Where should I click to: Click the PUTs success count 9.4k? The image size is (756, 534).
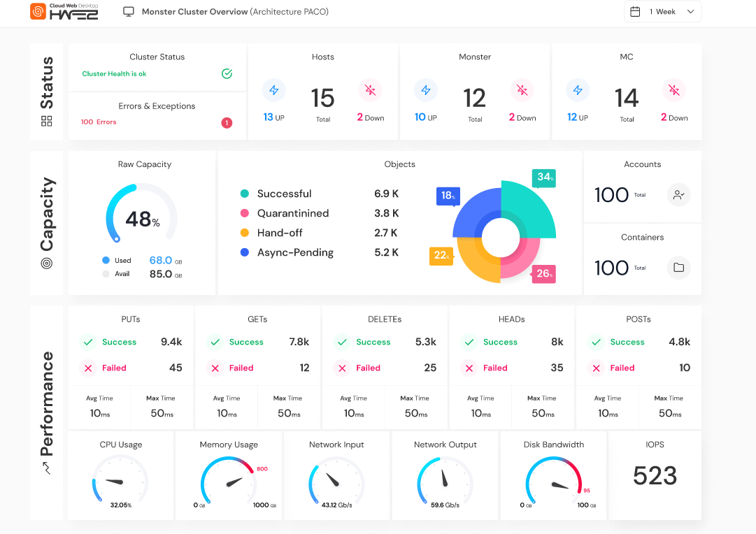[171, 342]
